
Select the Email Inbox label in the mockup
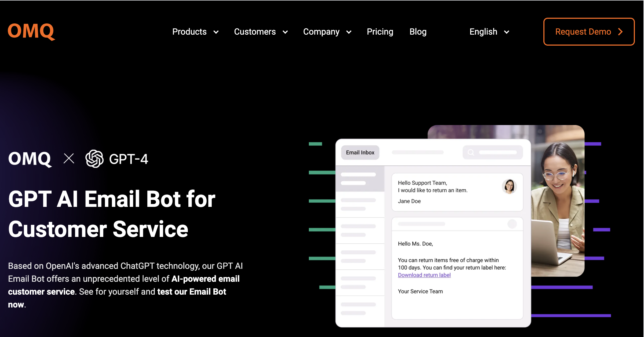click(360, 152)
